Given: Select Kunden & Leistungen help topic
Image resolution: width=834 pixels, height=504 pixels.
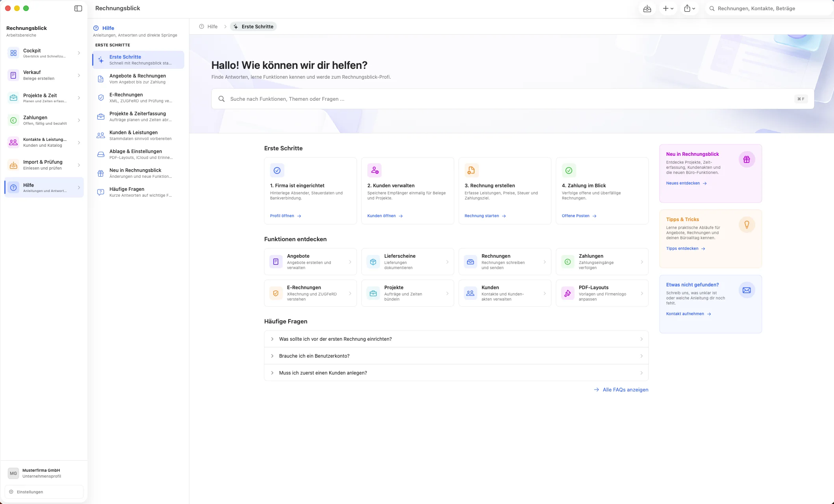Looking at the screenshot, I should 138,135.
